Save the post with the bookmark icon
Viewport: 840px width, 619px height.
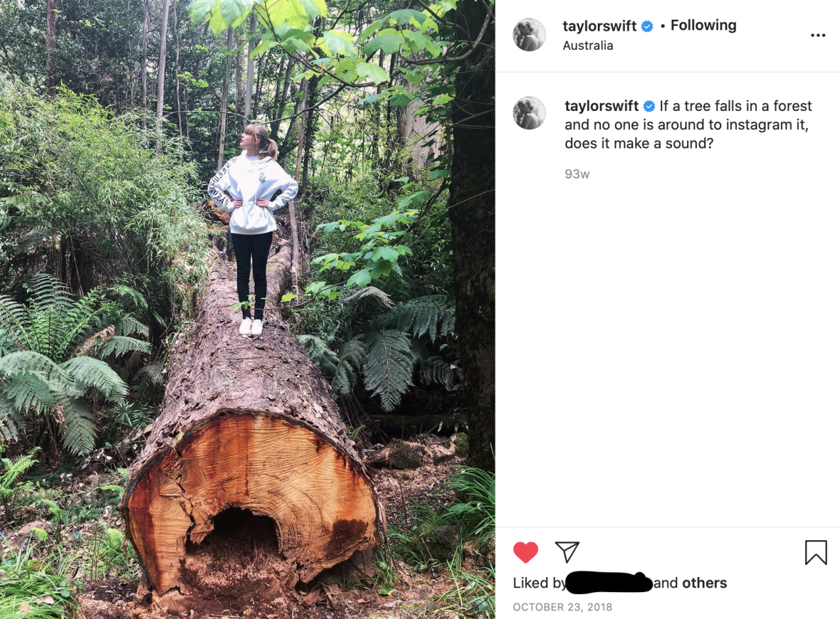(816, 552)
